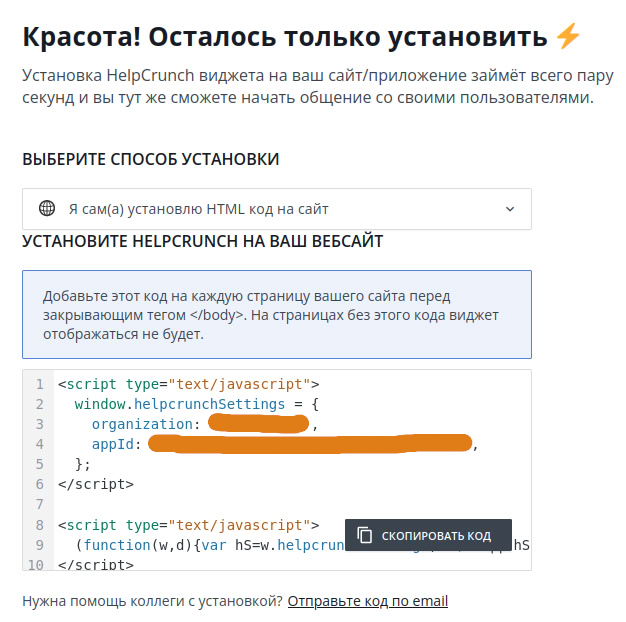Click line number 5 in code gutter
The height and width of the screenshot is (622, 626).
(x=39, y=464)
